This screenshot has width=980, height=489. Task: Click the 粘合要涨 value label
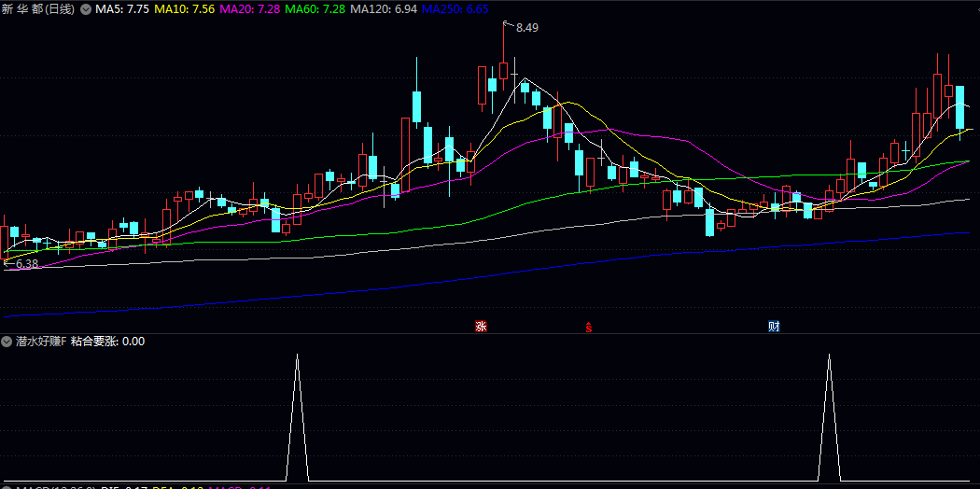(x=107, y=342)
